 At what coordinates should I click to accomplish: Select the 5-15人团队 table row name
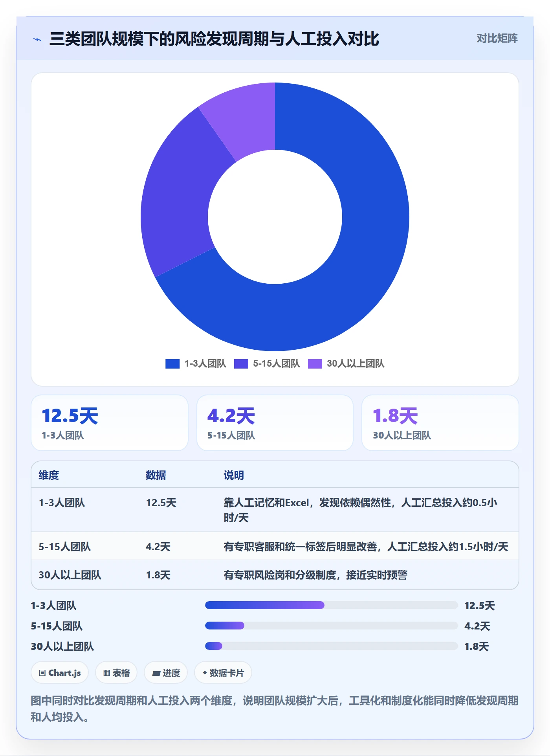(x=65, y=547)
